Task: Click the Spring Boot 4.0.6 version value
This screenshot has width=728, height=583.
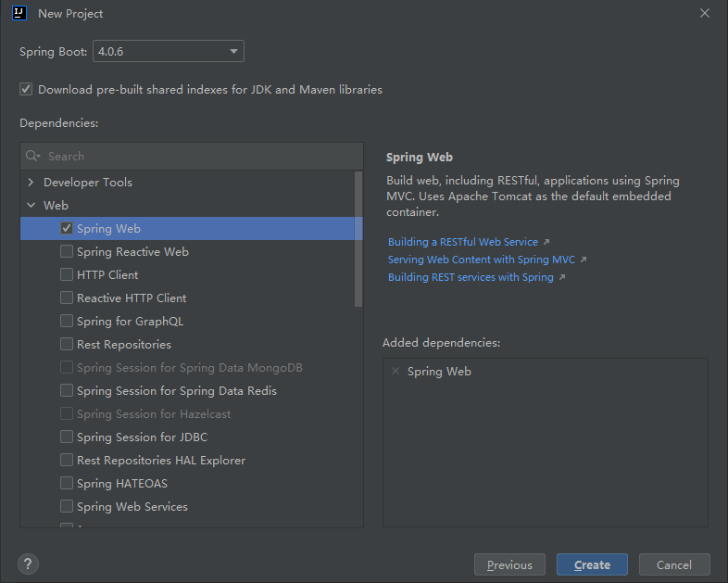Action: coord(111,52)
